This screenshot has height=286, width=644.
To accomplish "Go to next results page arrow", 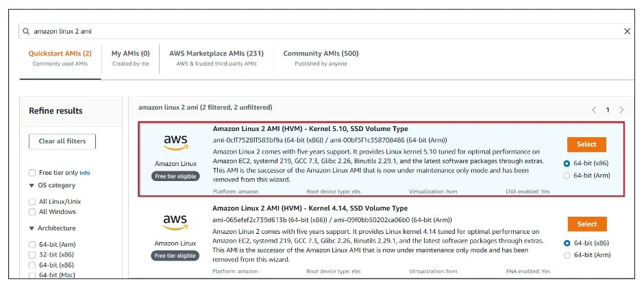I will (621, 110).
